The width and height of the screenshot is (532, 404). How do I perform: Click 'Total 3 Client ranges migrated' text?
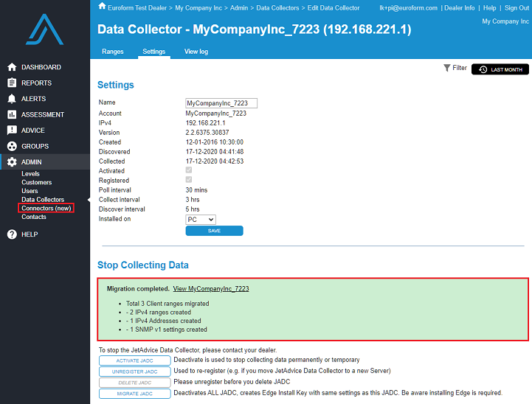167,304
